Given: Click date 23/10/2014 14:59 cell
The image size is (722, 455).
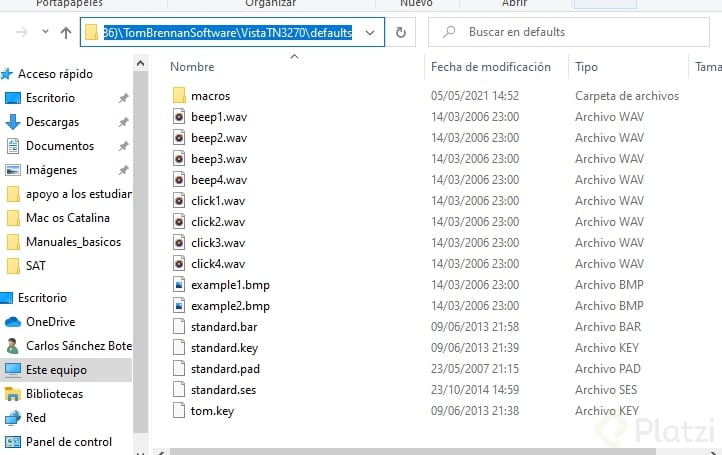Looking at the screenshot, I should (475, 390).
